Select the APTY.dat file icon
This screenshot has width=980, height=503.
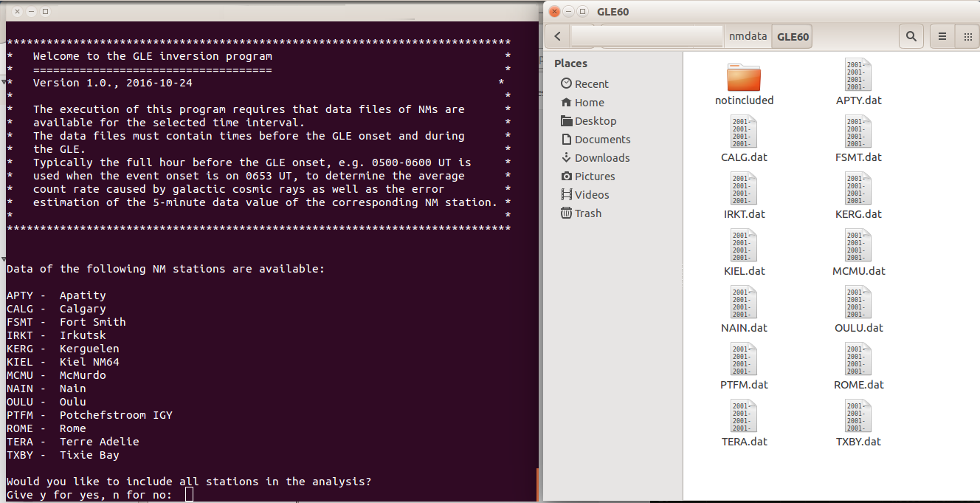tap(858, 75)
